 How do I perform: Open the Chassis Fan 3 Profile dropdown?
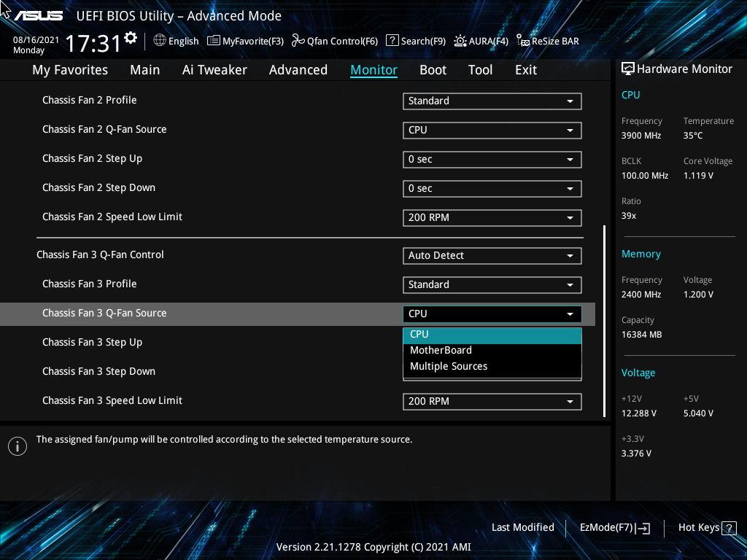pos(492,285)
